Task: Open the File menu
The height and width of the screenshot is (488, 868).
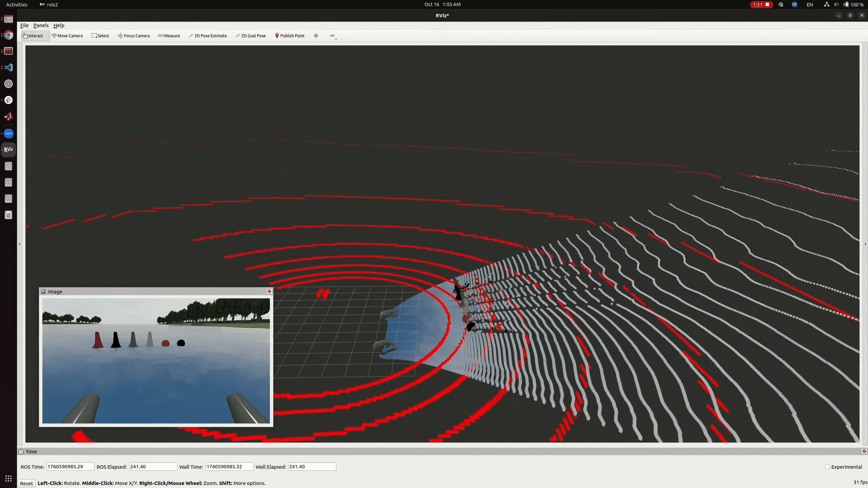Action: (24, 25)
